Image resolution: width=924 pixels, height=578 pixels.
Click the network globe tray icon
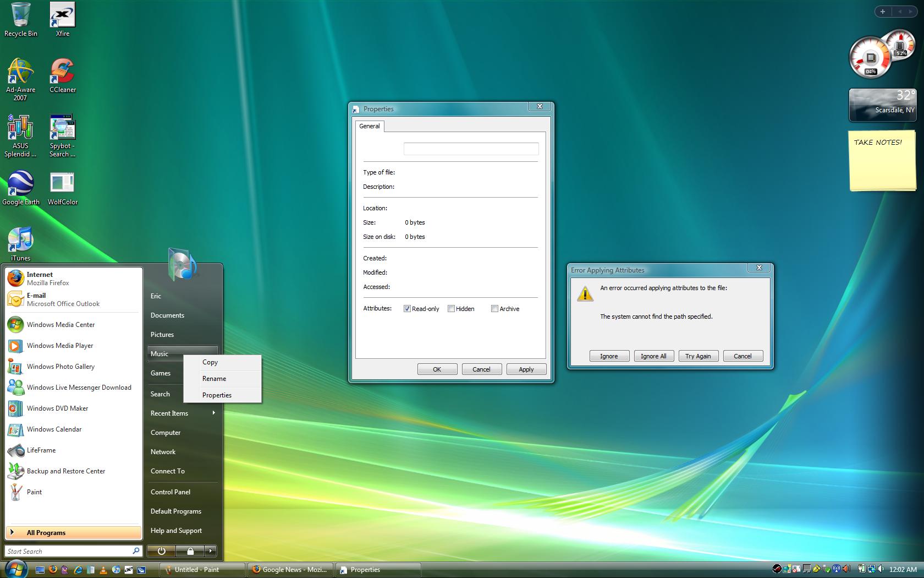coord(872,569)
